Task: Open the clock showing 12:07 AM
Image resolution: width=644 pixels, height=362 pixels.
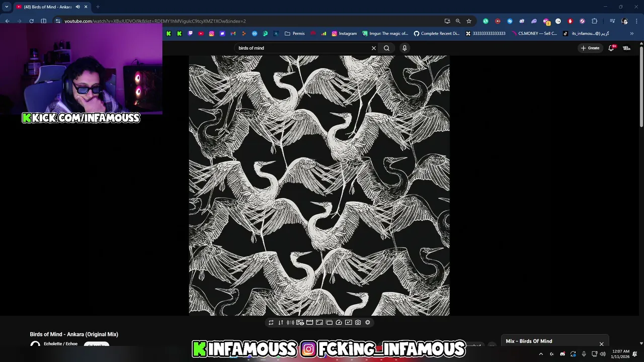Action: [619, 354]
